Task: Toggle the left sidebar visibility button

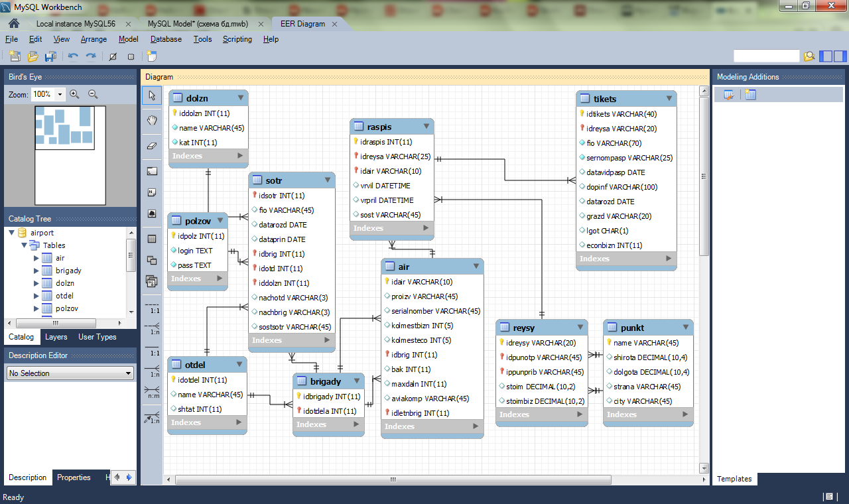Action: pos(826,56)
